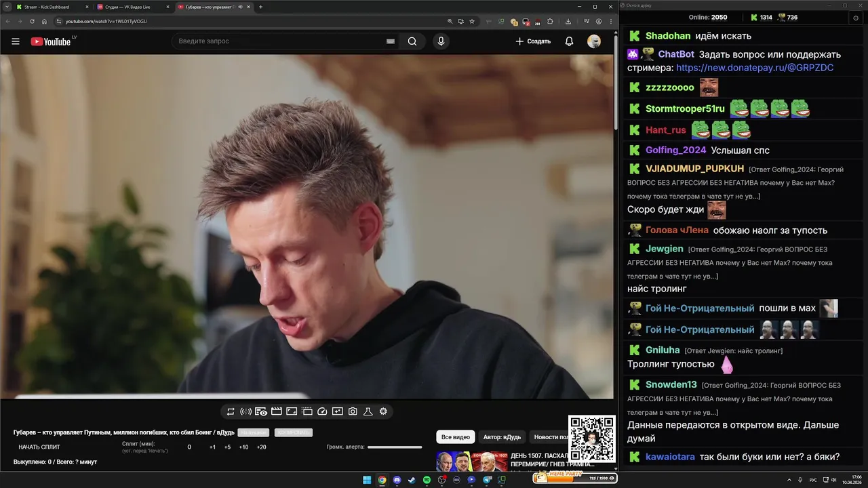Add +5 minutes to the split

pyautogui.click(x=227, y=447)
